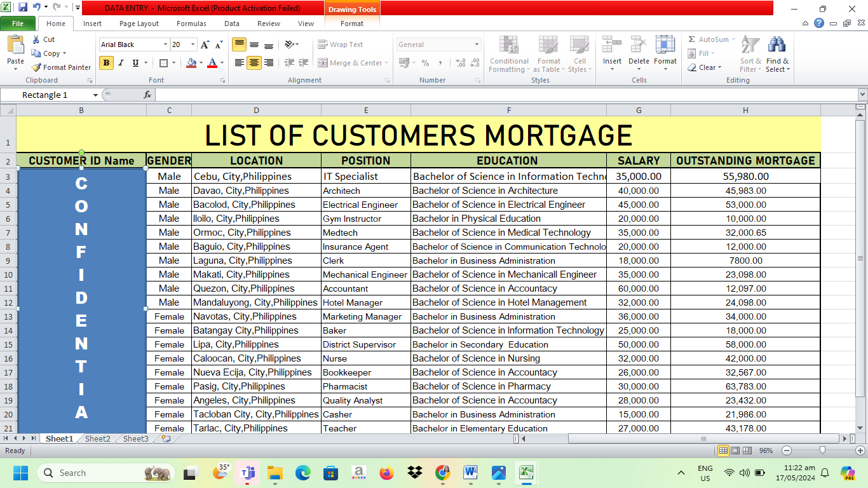Screen dimensions: 868x488
Task: Click the Increase Font Size icon
Action: click(205, 44)
